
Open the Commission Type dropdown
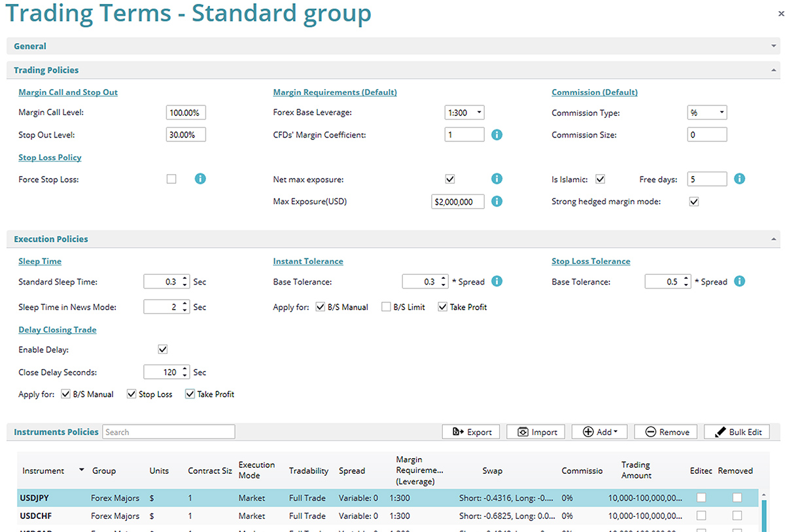coord(706,113)
